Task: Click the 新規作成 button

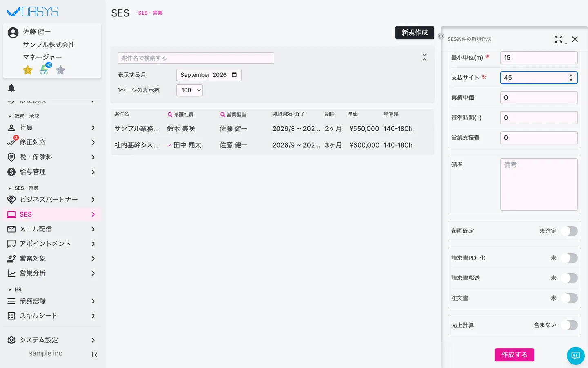Action: [x=414, y=33]
